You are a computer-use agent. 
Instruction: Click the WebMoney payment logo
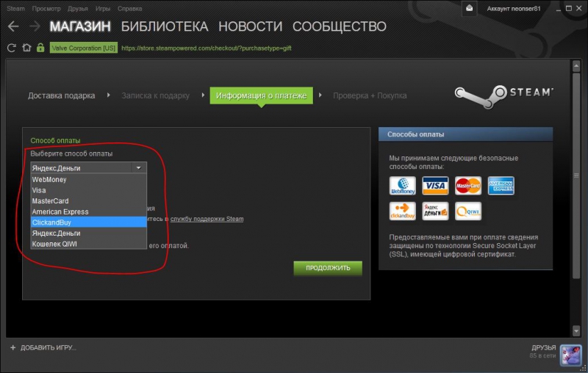(402, 186)
